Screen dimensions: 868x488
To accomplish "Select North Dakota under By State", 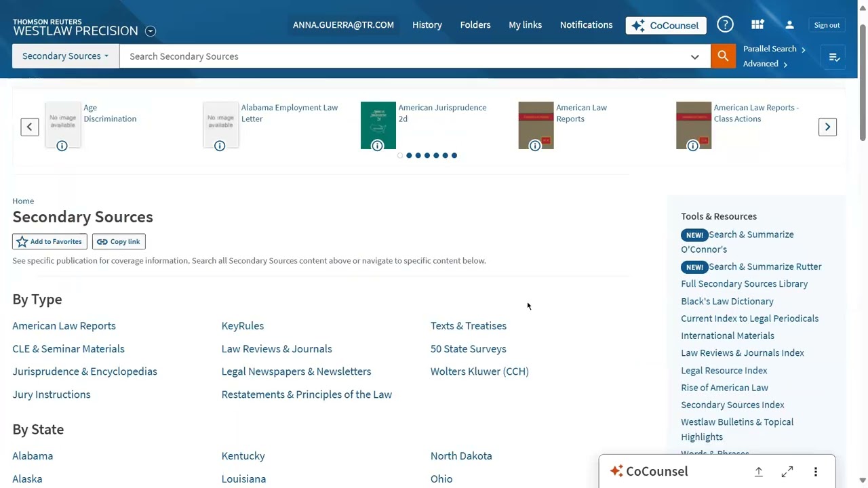I will coord(461,456).
